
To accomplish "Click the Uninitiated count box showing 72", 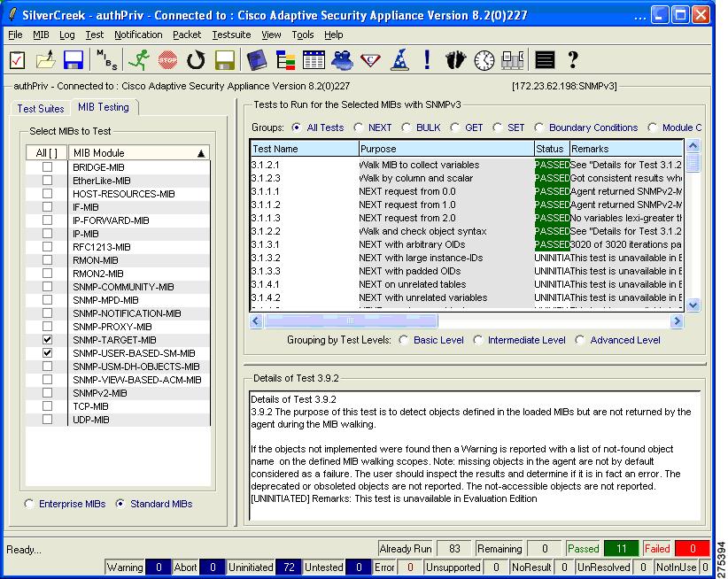I will [x=289, y=567].
